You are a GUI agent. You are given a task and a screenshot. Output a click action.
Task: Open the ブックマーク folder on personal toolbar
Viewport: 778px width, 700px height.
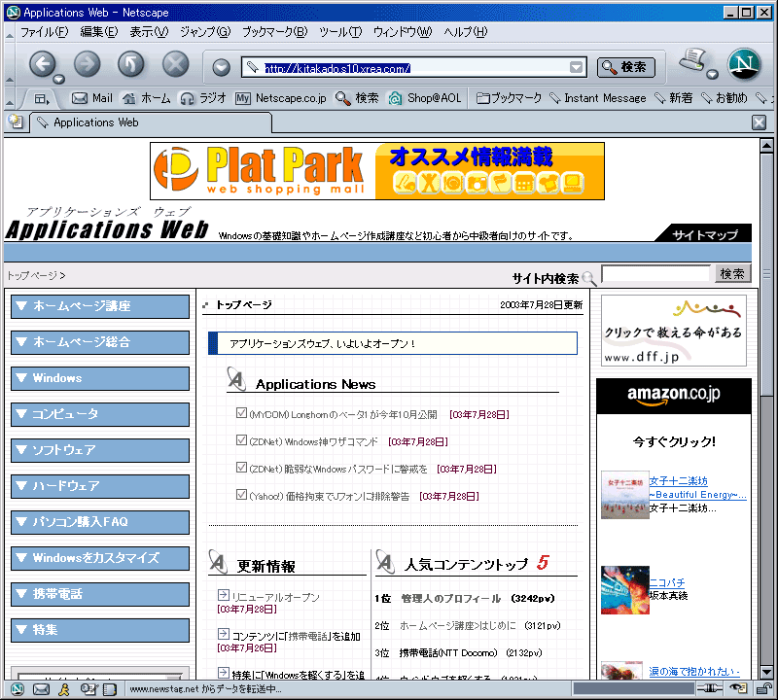[509, 98]
